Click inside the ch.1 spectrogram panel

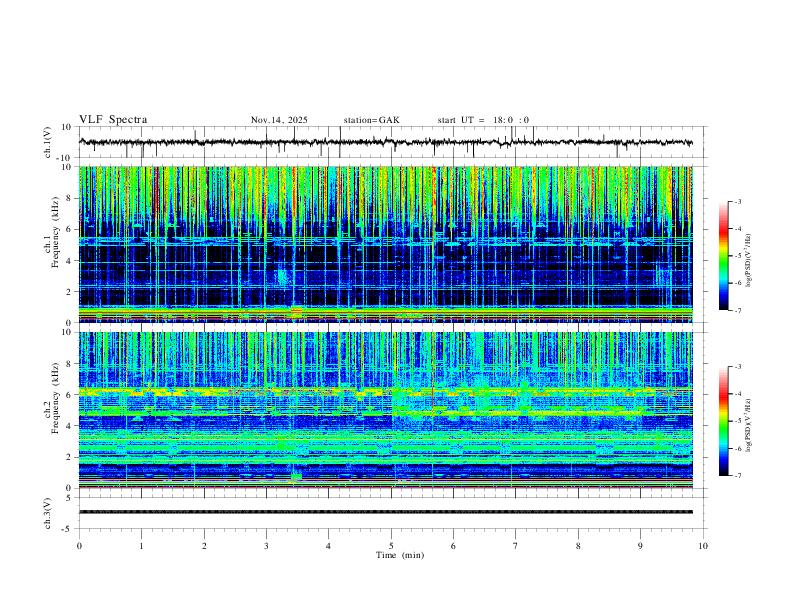(x=385, y=244)
